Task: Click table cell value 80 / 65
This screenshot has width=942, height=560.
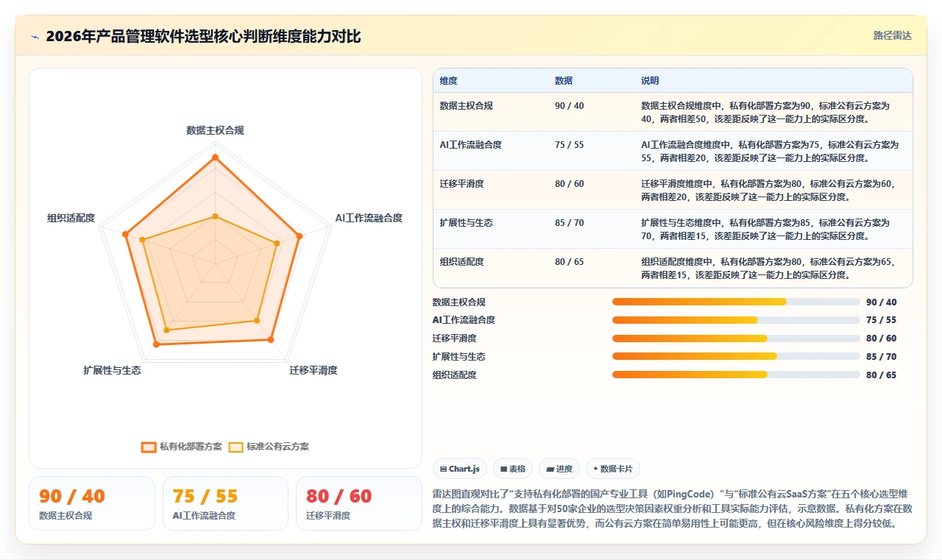Action: (x=569, y=262)
